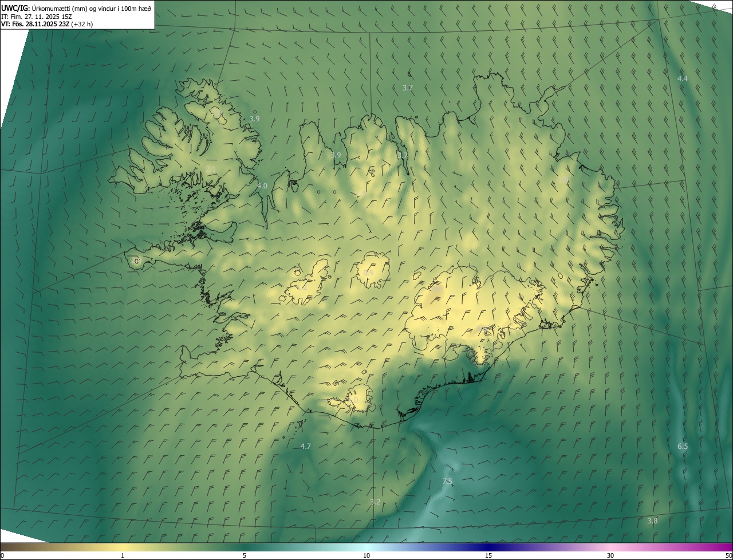Click the 3.2 value label on the map

coord(375,502)
